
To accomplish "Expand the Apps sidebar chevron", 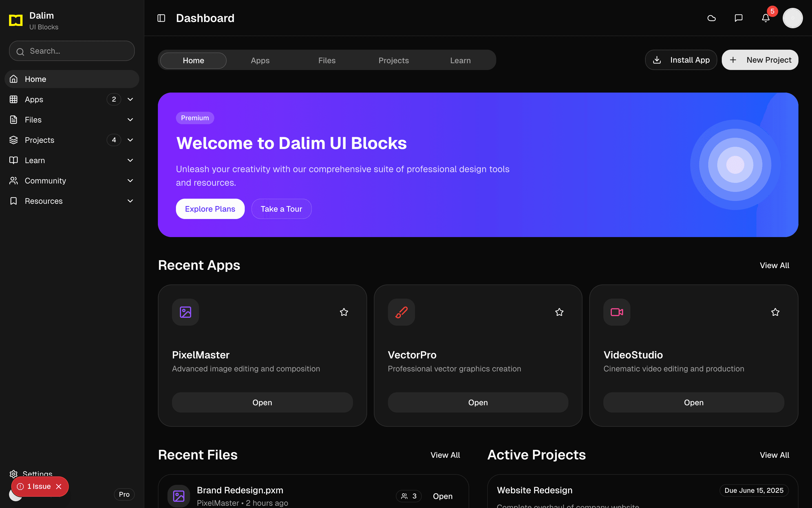I will pyautogui.click(x=130, y=99).
